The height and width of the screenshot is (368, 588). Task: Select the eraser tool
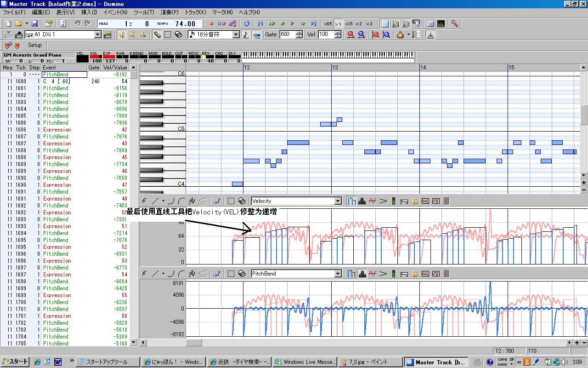(179, 34)
